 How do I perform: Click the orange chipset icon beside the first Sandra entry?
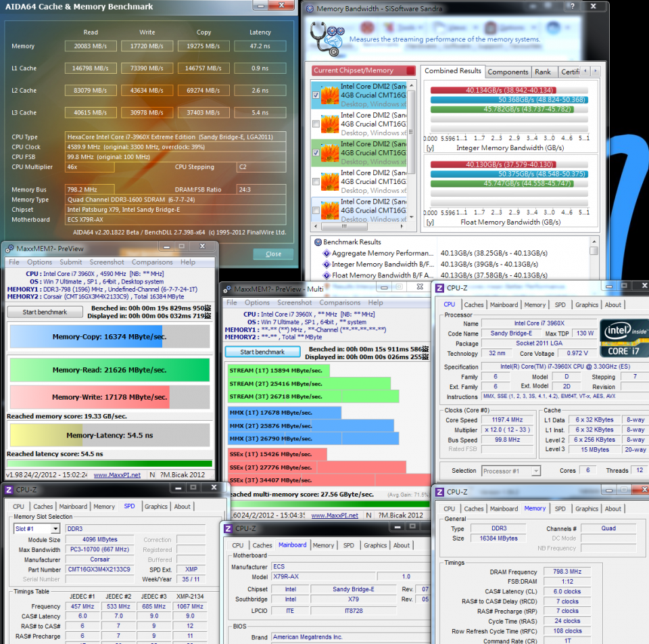pos(329,95)
